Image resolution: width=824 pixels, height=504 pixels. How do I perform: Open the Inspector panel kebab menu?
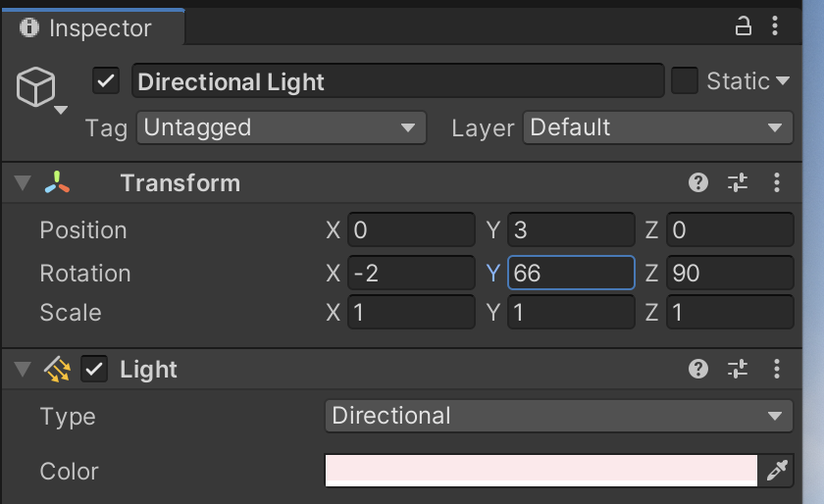(776, 26)
